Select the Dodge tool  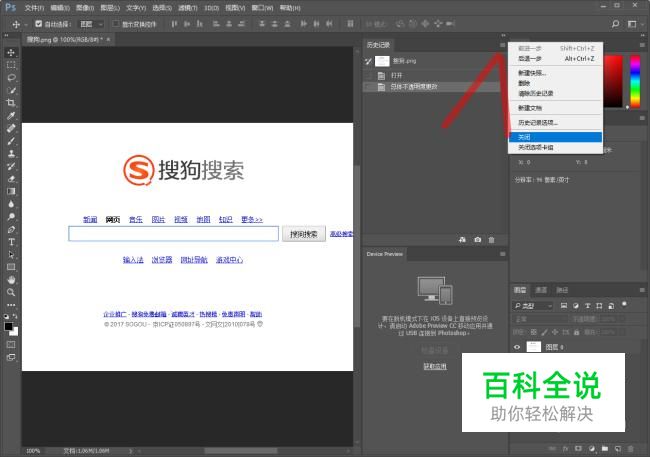click(x=11, y=216)
